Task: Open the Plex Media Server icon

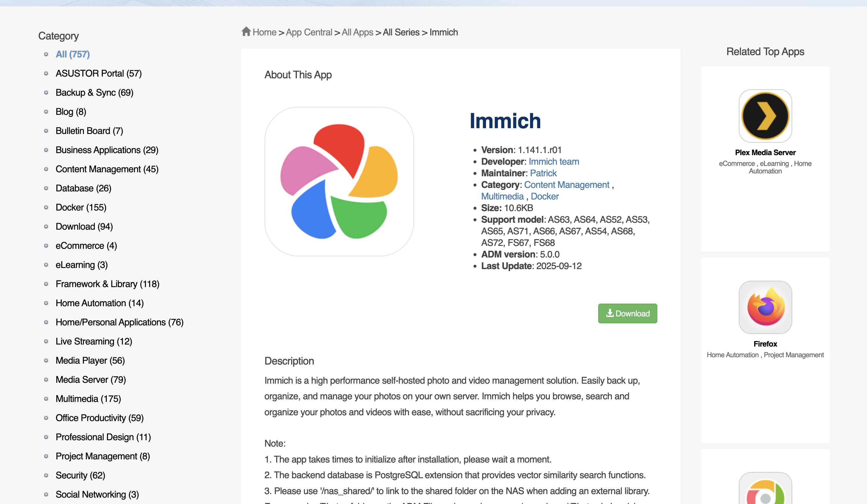Action: (765, 116)
